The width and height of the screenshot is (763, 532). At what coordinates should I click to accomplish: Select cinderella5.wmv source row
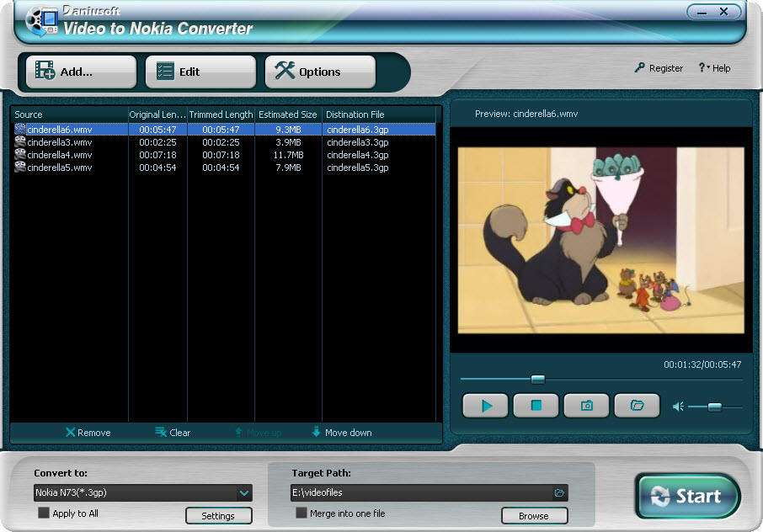point(225,168)
